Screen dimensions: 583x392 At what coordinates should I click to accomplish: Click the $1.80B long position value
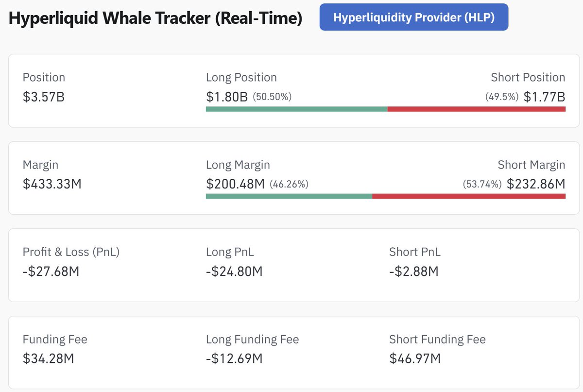click(x=227, y=97)
